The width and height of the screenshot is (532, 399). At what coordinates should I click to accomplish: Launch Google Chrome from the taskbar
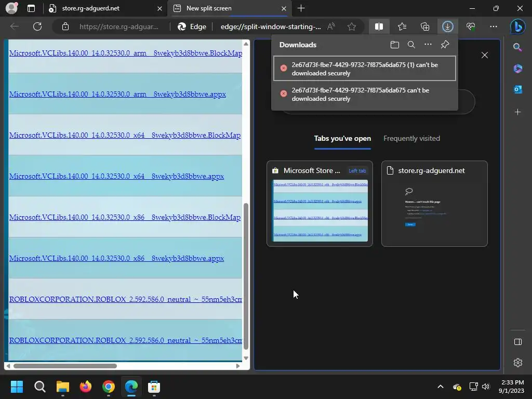tap(108, 387)
